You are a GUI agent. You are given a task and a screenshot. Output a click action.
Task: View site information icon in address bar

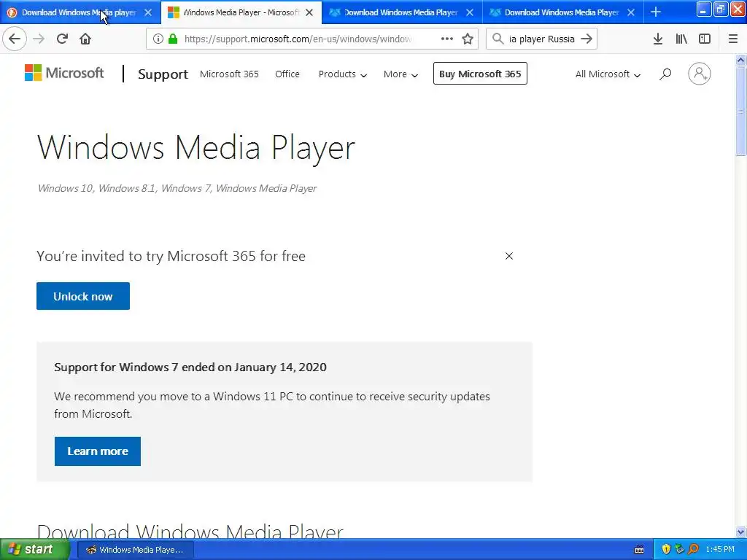158,39
